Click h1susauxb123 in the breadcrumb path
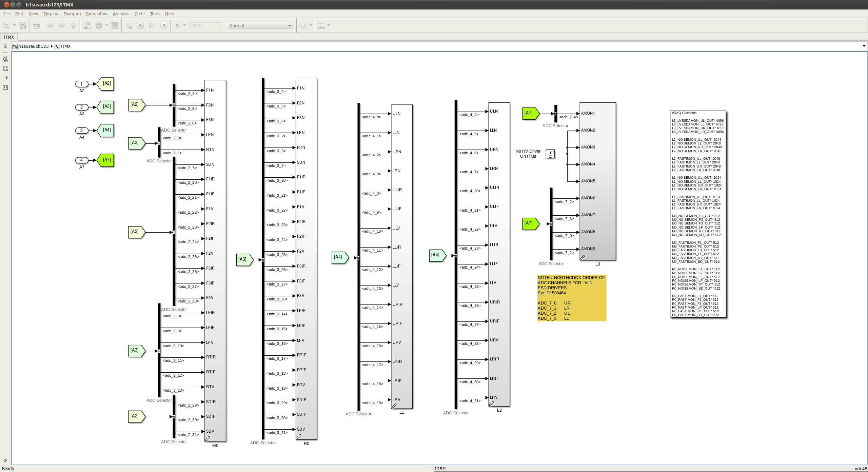This screenshot has width=868, height=472. (x=34, y=46)
